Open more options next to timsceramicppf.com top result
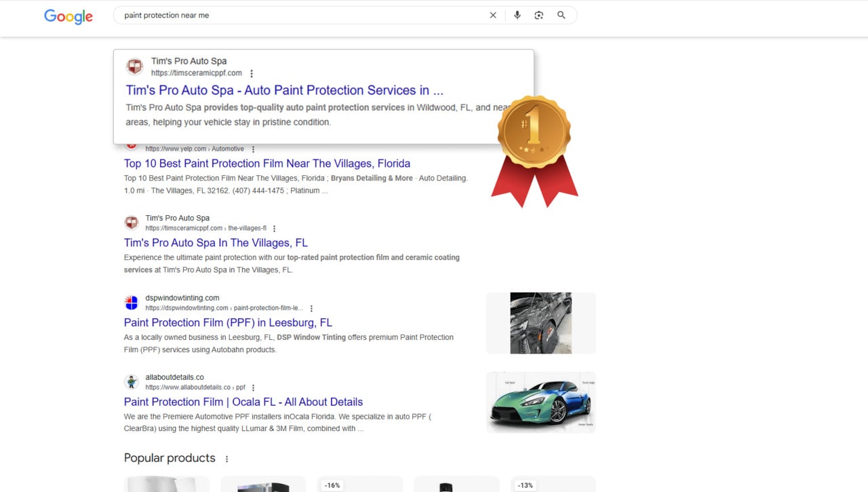 pos(252,73)
